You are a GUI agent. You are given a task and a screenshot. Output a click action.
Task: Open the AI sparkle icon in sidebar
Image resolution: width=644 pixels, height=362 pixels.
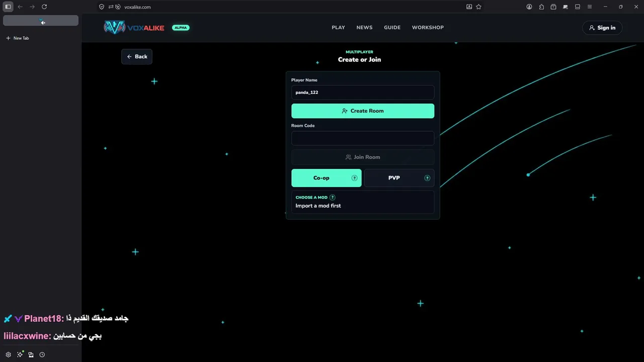click(20, 354)
